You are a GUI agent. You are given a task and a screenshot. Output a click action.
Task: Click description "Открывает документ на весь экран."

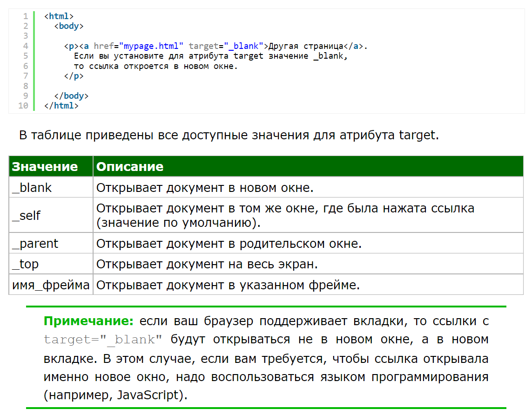click(207, 264)
